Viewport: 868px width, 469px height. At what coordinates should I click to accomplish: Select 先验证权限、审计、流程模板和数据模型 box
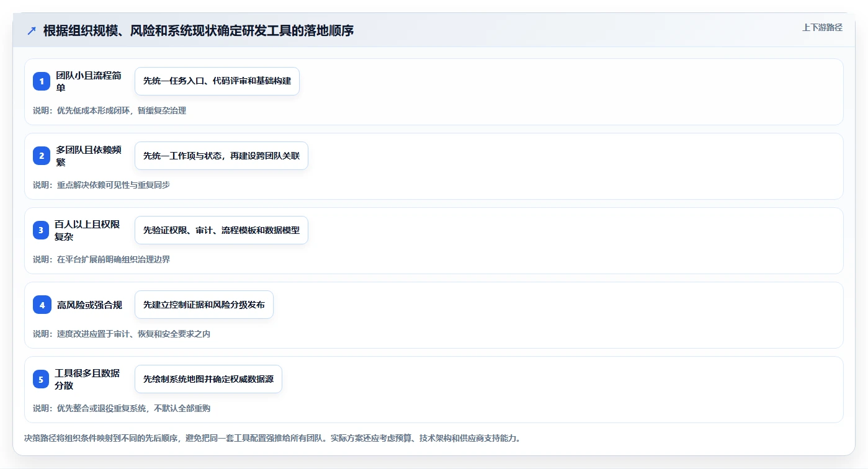(x=221, y=230)
